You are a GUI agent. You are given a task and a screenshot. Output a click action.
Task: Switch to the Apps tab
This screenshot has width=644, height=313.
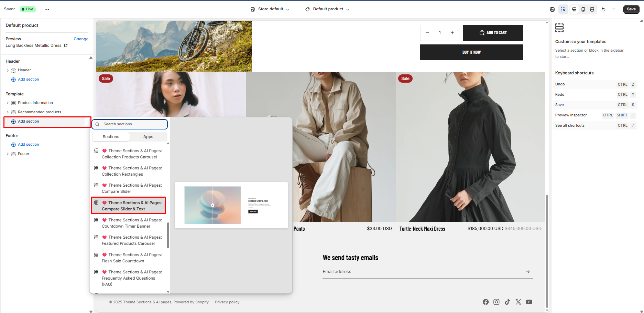[x=148, y=137]
